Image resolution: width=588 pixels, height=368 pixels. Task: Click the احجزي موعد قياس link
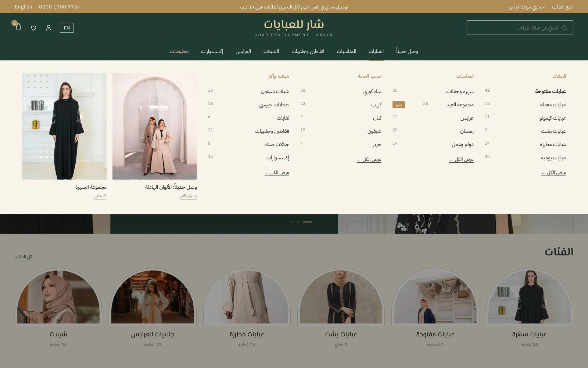pyautogui.click(x=527, y=7)
